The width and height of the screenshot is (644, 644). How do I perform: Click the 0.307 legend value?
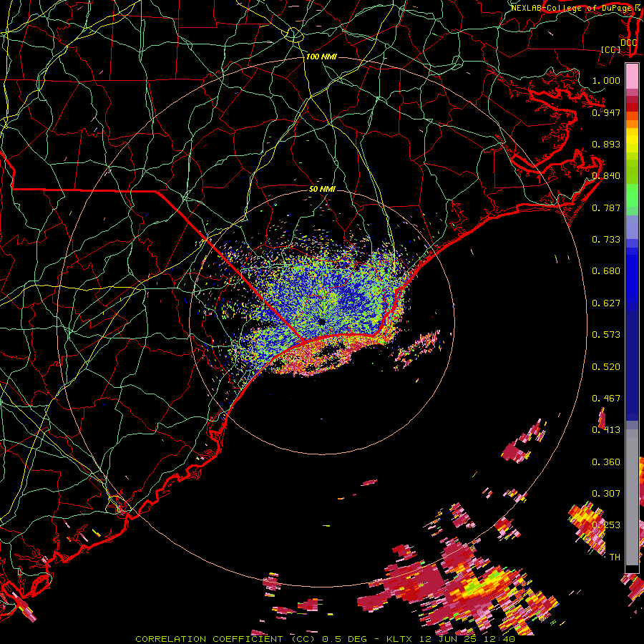tap(606, 494)
